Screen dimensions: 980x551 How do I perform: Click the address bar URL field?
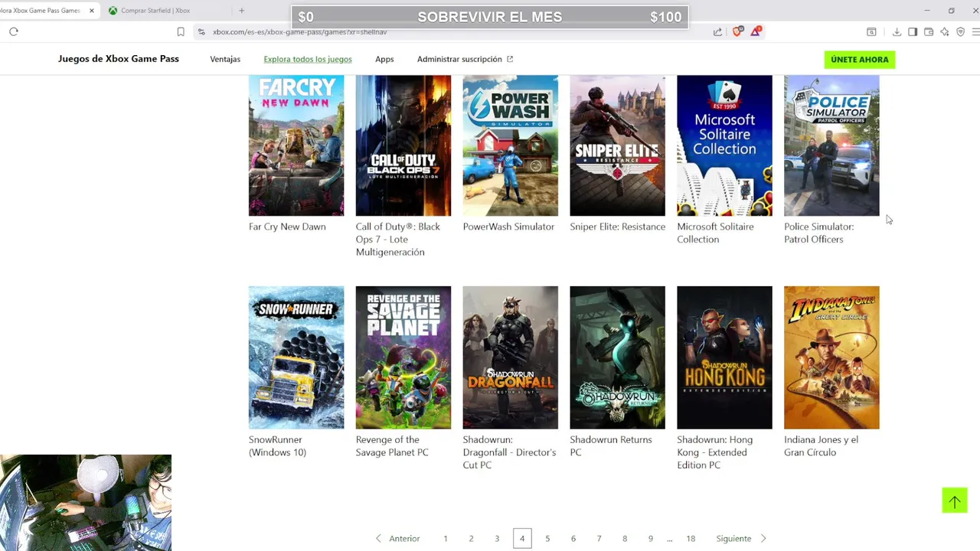[x=452, y=31]
